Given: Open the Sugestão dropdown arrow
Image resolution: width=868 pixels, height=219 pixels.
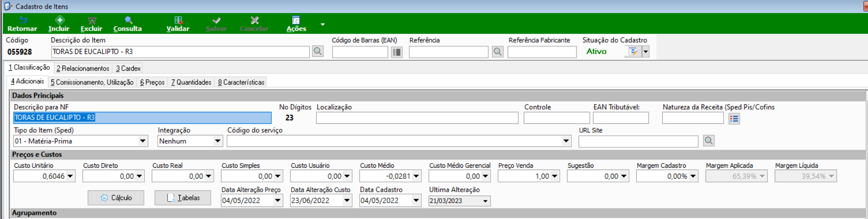Looking at the screenshot, I should coord(624,176).
